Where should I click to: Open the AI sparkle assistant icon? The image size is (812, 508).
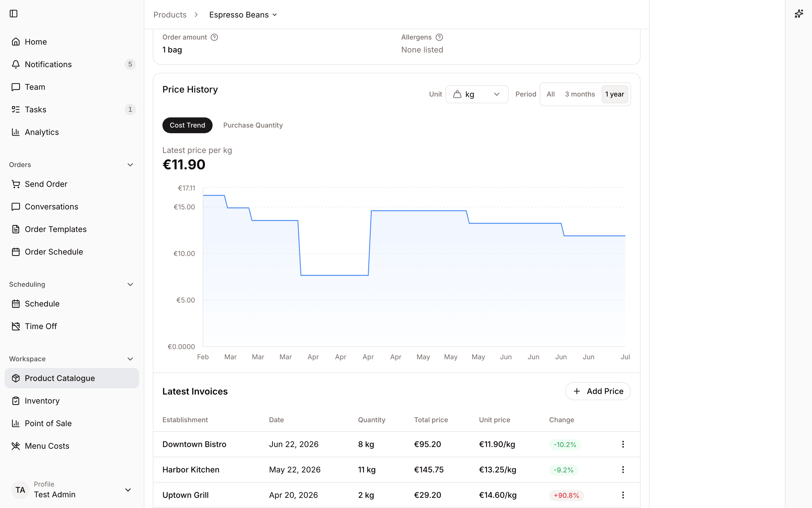click(x=798, y=14)
